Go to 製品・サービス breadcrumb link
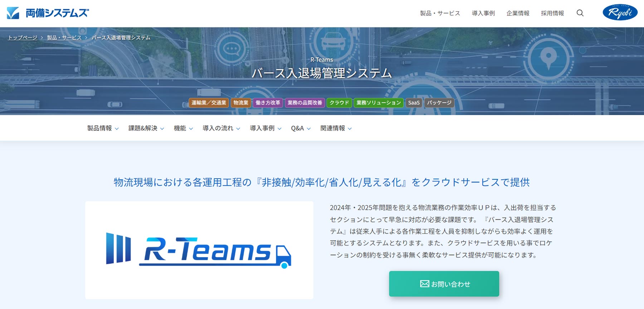This screenshot has width=644, height=309. [64, 38]
